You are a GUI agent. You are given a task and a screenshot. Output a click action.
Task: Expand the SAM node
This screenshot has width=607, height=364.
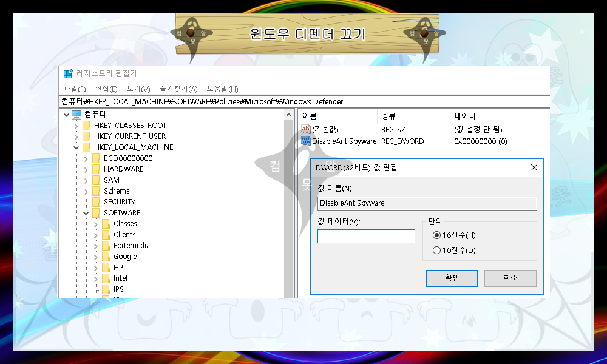86,180
